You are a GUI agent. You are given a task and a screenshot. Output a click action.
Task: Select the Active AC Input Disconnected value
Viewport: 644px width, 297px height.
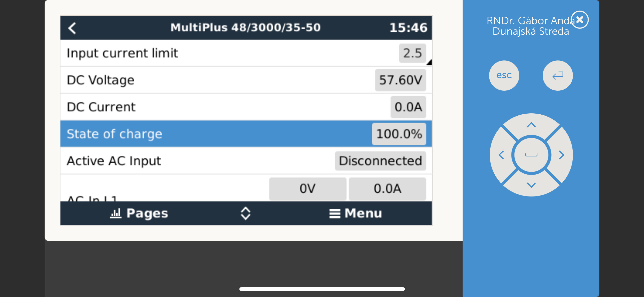[380, 161]
